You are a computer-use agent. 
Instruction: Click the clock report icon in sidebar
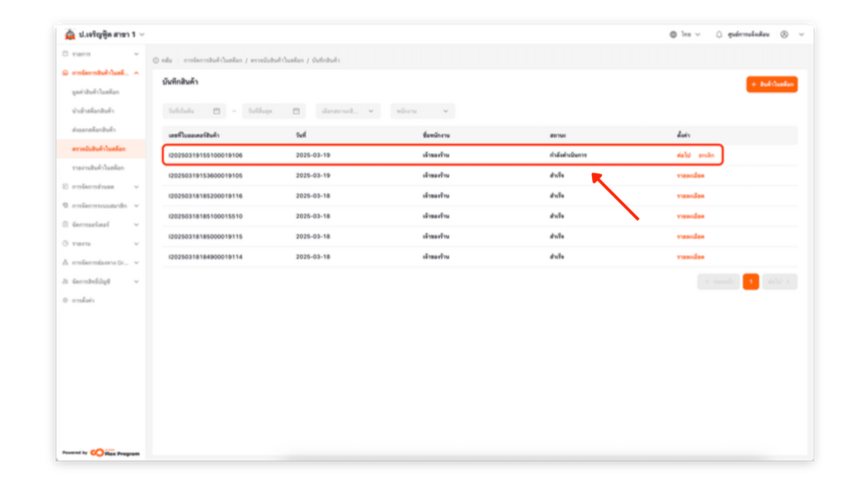pyautogui.click(x=65, y=244)
